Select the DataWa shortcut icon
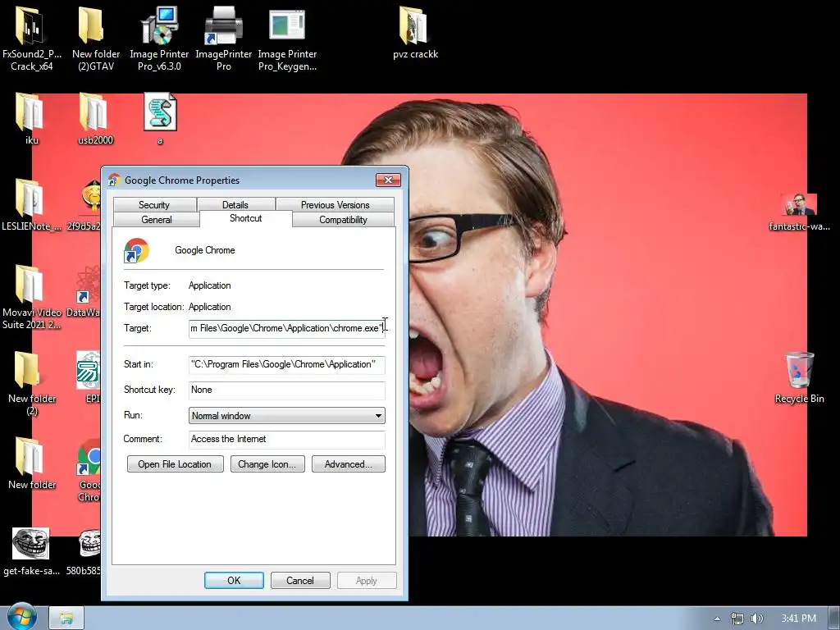Viewport: 840px width, 630px height. pos(85,292)
